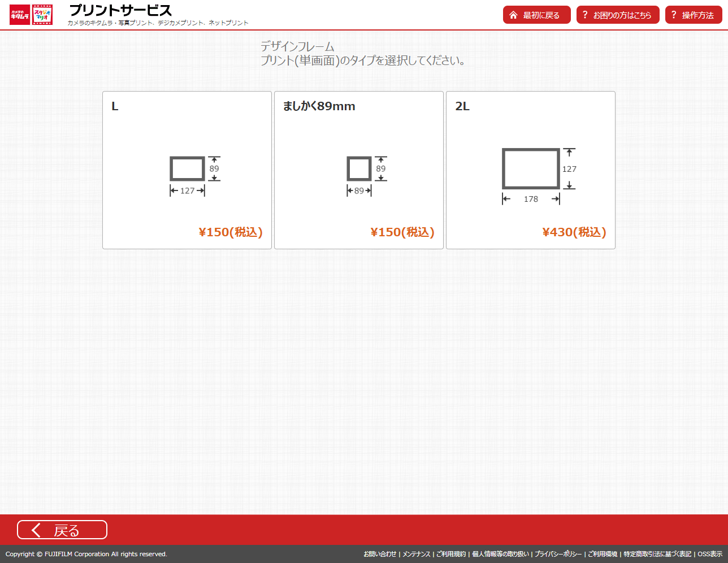
Task: Open the お問い合わせ footer link
Action: tap(380, 554)
